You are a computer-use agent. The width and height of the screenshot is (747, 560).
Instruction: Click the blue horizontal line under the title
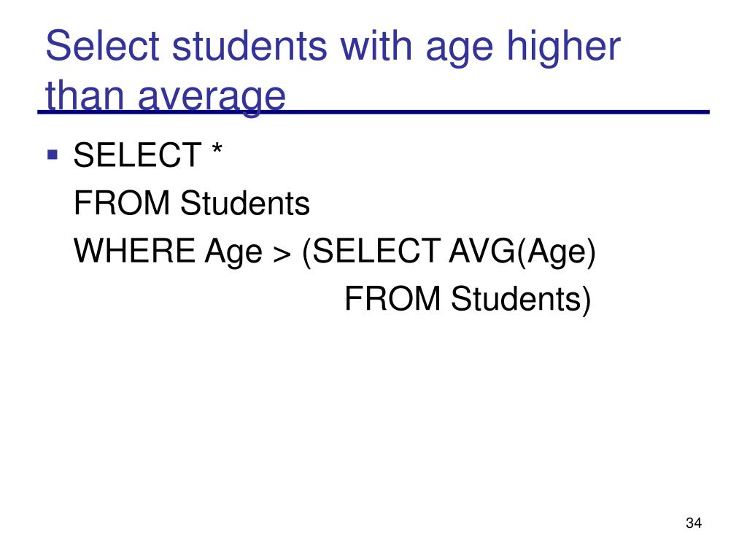(373, 112)
